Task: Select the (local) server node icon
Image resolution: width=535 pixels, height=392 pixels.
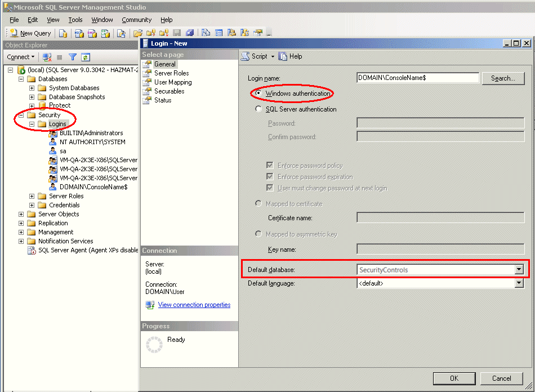Action: click(21, 70)
